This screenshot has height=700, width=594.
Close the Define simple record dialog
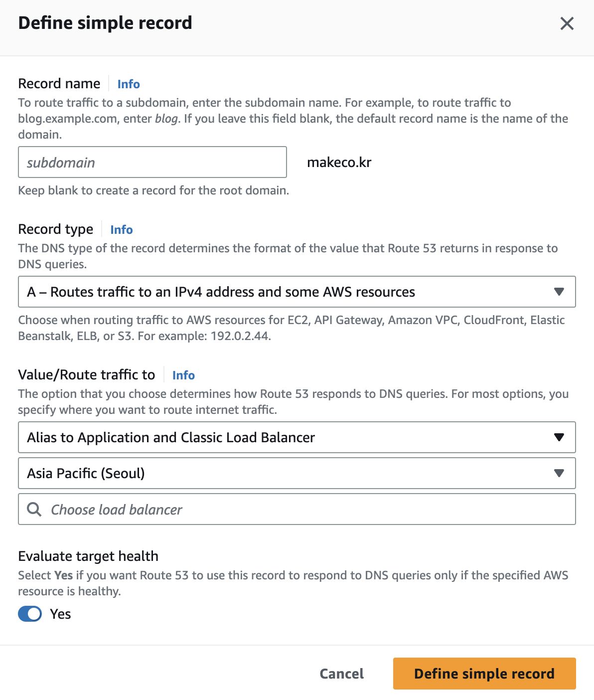point(567,23)
